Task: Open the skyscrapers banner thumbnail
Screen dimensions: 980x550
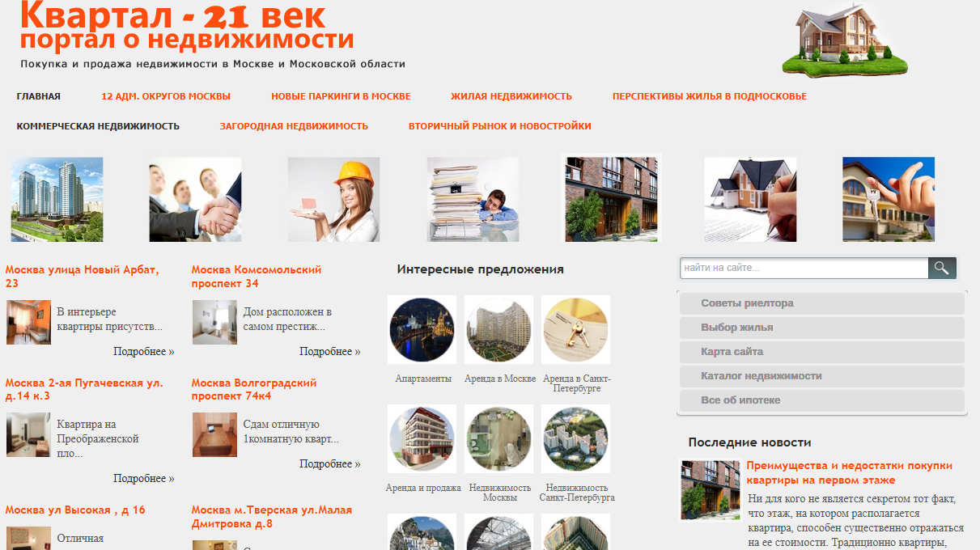Action: (57, 199)
